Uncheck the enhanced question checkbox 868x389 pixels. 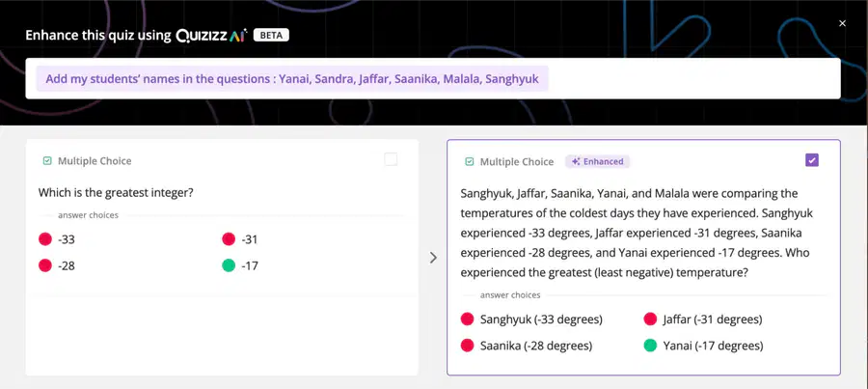[x=811, y=160]
